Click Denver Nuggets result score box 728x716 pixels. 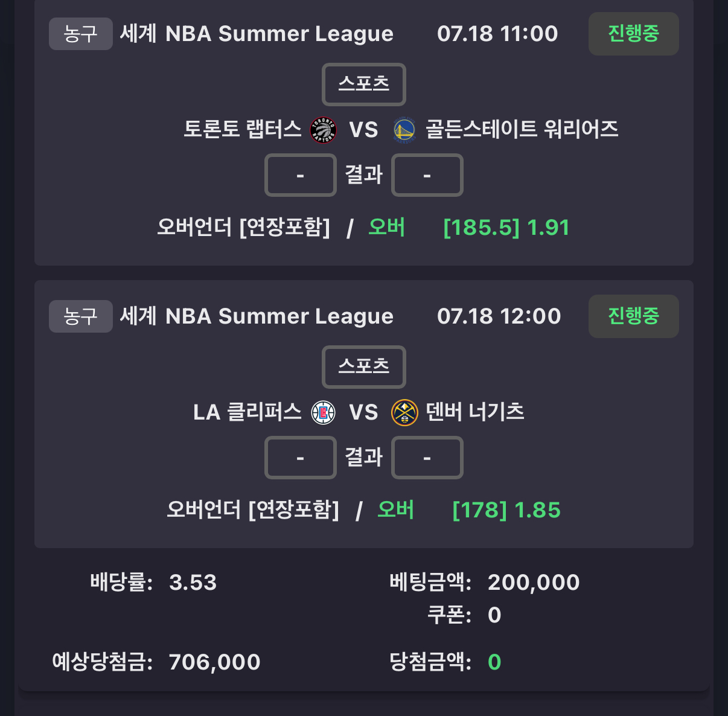point(427,458)
